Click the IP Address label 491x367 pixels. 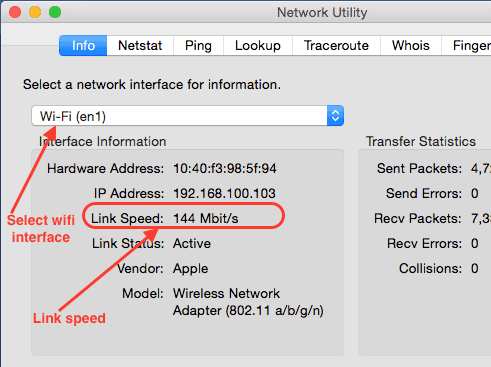[x=129, y=193]
